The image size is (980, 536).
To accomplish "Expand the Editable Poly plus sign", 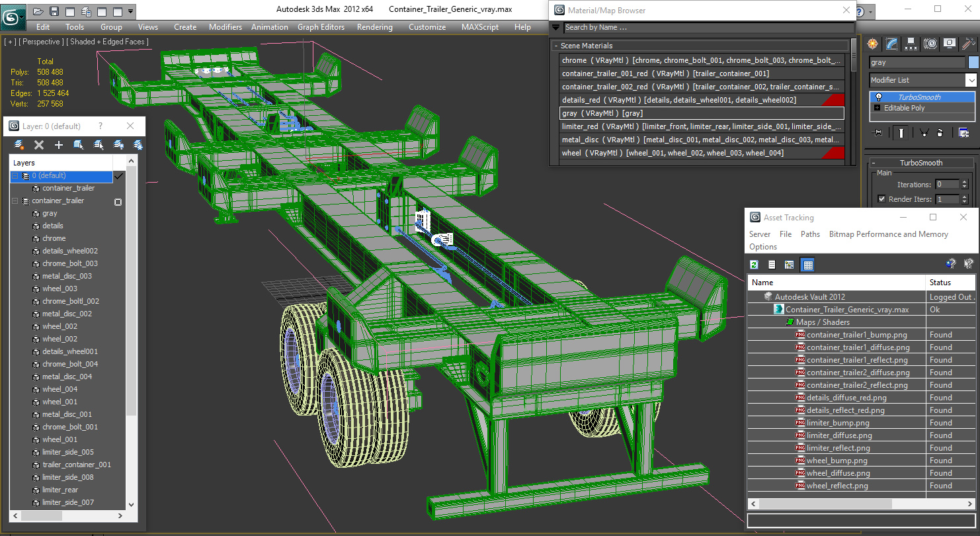I will (877, 108).
